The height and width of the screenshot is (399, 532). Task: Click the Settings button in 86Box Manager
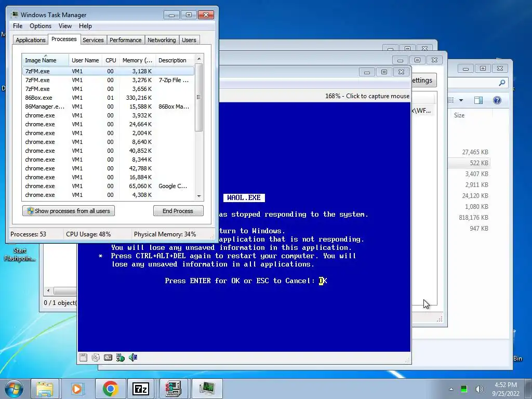pyautogui.click(x=423, y=81)
